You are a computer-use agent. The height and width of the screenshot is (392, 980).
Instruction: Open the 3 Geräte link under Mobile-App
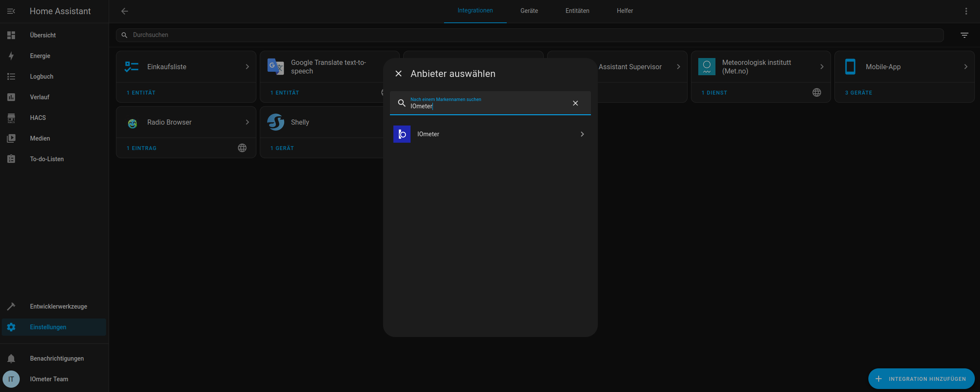(x=858, y=93)
